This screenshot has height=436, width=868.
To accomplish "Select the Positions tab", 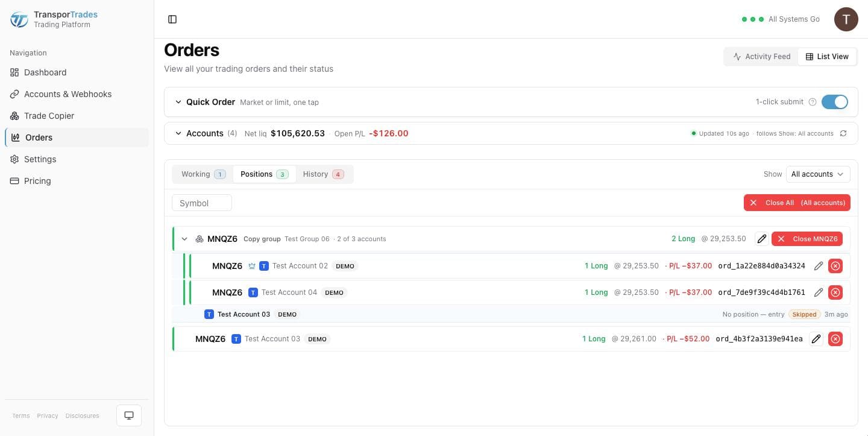I will pos(264,174).
